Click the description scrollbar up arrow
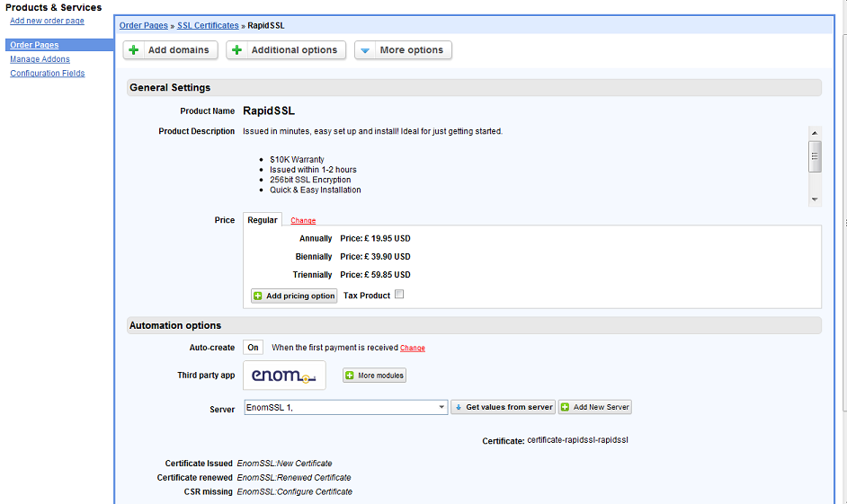 [x=815, y=133]
